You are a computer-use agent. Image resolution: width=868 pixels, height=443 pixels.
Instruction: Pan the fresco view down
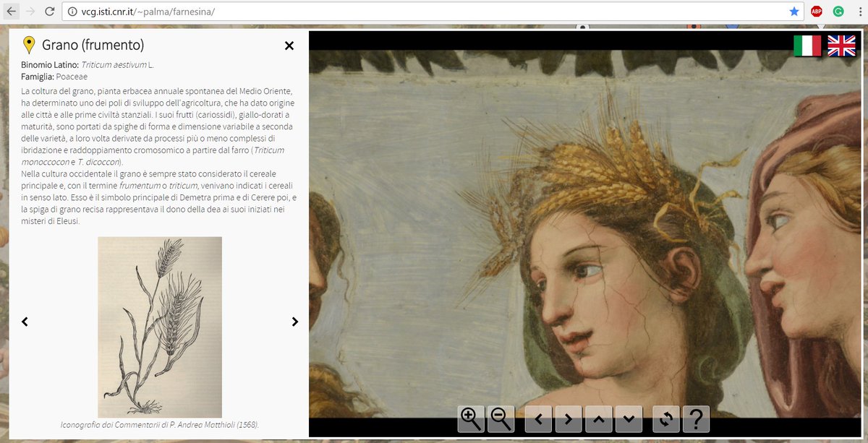tap(629, 418)
